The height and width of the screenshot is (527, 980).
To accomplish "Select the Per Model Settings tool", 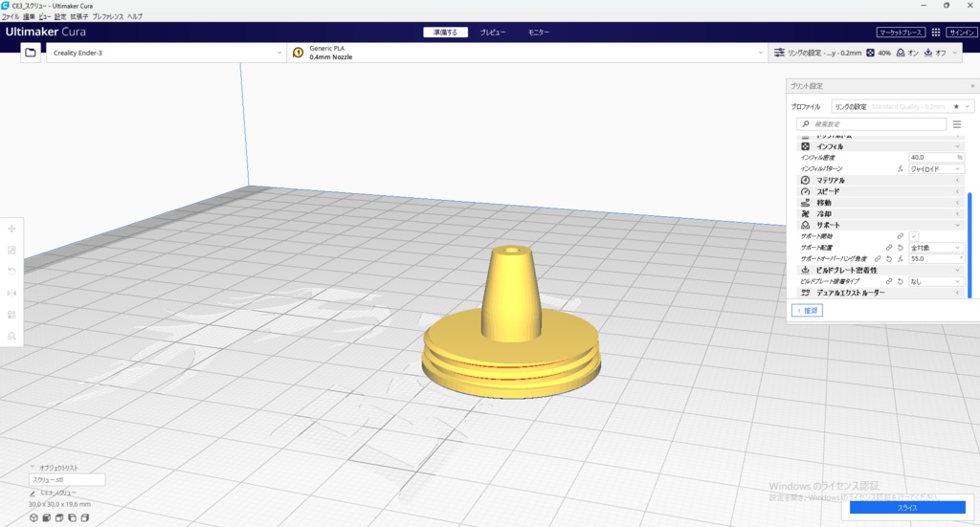I will [x=11, y=315].
